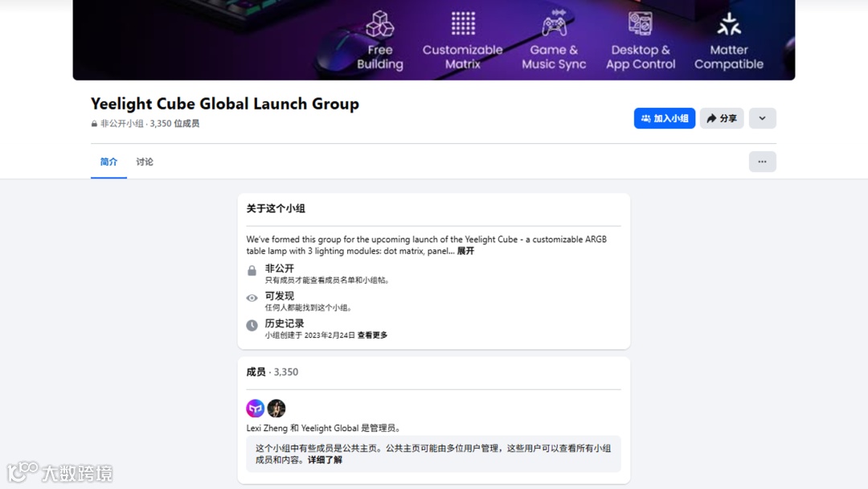The width and height of the screenshot is (868, 489).
Task: Open the three-dots more options menu
Action: tap(762, 162)
